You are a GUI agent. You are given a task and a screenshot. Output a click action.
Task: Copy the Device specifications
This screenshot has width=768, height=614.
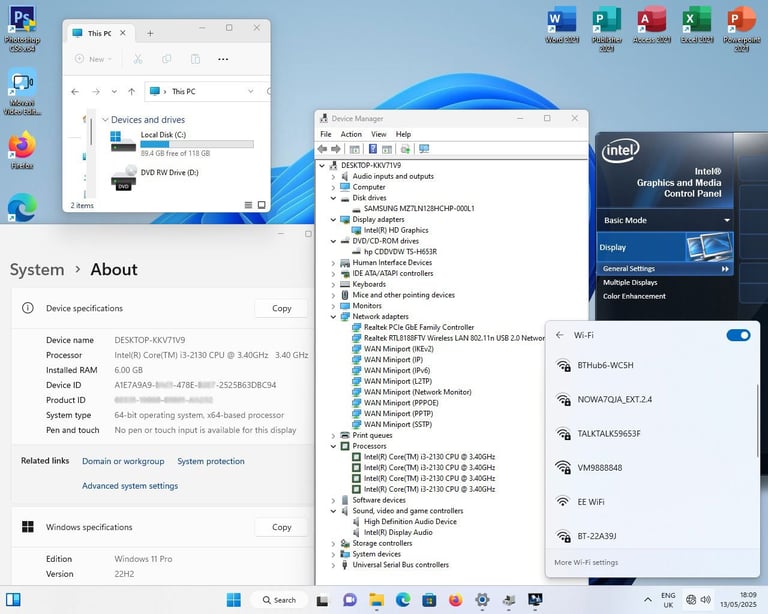pyautogui.click(x=282, y=308)
